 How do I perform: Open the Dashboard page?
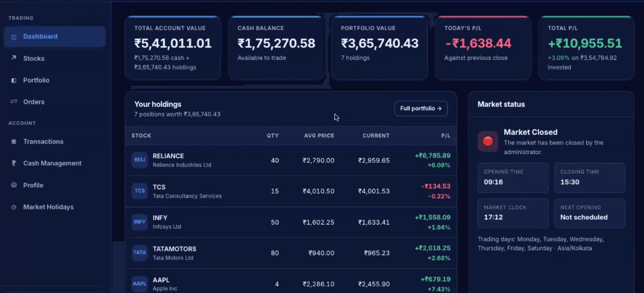55,36
